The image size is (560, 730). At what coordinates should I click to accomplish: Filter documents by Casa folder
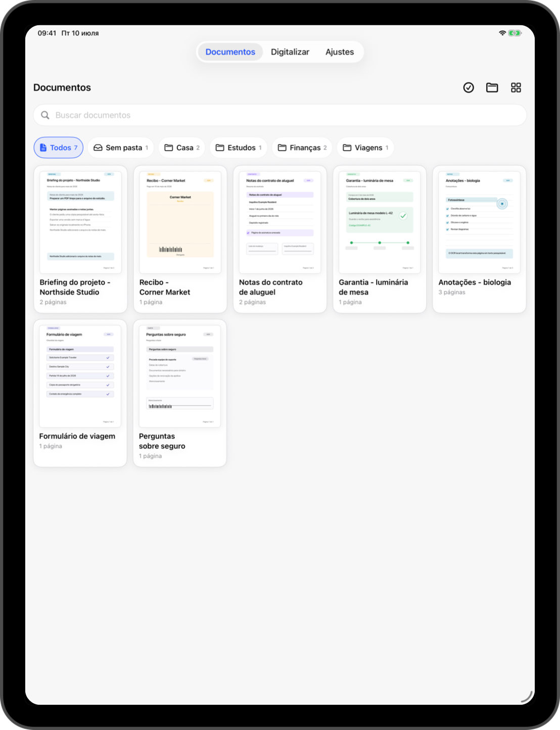click(182, 148)
